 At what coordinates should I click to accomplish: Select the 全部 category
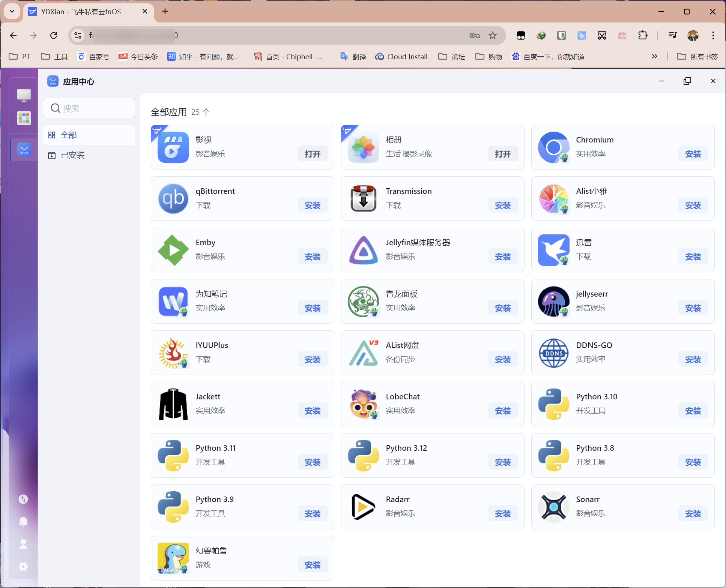coord(89,135)
